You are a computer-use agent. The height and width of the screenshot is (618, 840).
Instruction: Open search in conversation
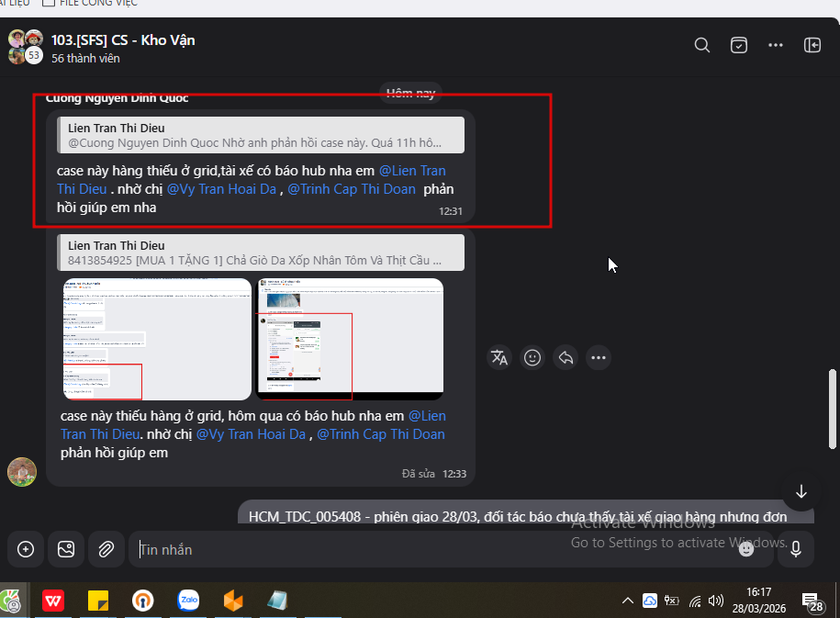pyautogui.click(x=701, y=45)
